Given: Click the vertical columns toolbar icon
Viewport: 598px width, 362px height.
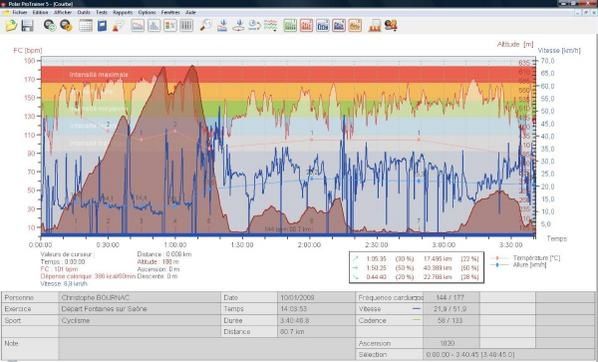Looking at the screenshot, I should pyautogui.click(x=186, y=26).
